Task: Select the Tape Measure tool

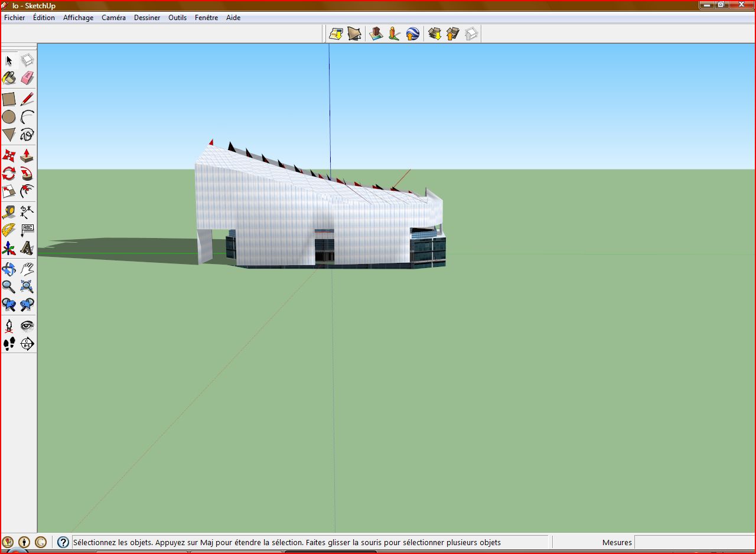Action: click(9, 212)
